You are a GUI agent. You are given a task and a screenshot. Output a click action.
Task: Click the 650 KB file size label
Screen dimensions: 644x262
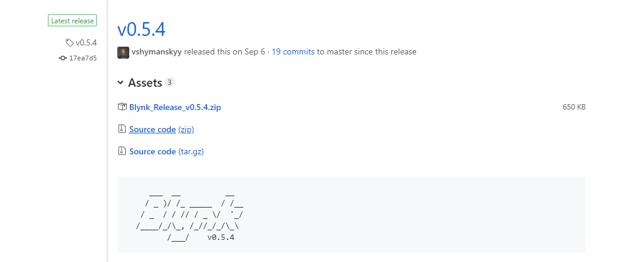point(574,107)
